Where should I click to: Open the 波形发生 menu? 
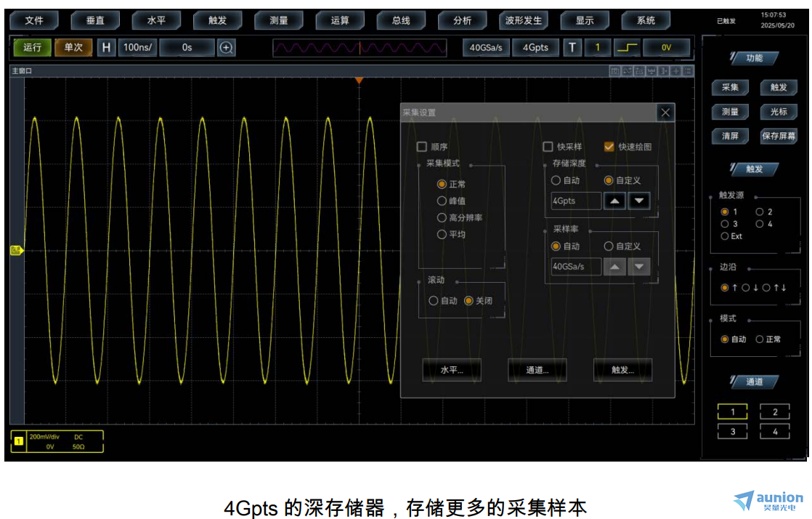tap(524, 20)
